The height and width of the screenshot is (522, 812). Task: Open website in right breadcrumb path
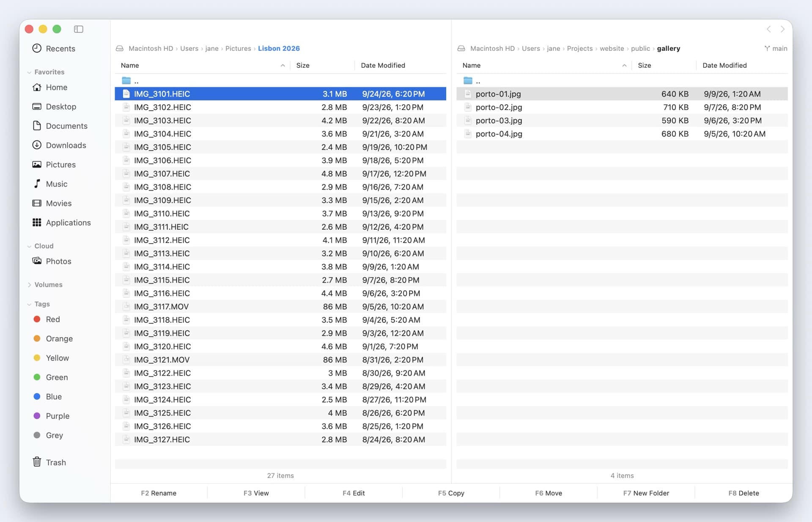[x=612, y=48]
